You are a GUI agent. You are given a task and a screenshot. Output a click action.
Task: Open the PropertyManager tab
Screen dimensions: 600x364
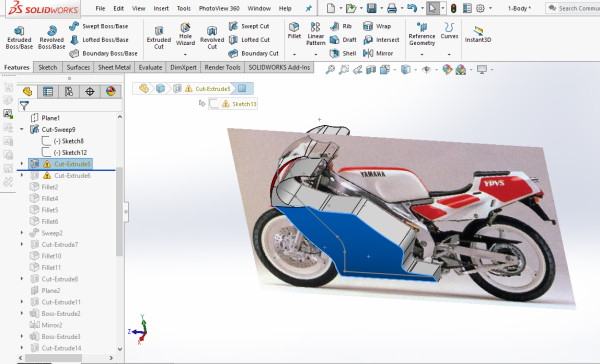click(48, 91)
